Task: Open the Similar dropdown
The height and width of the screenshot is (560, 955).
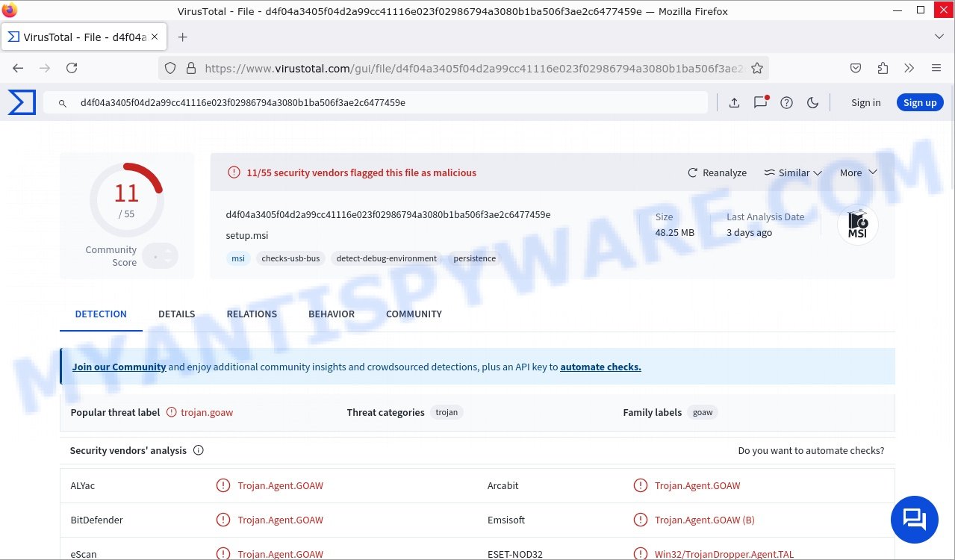Action: coord(792,172)
